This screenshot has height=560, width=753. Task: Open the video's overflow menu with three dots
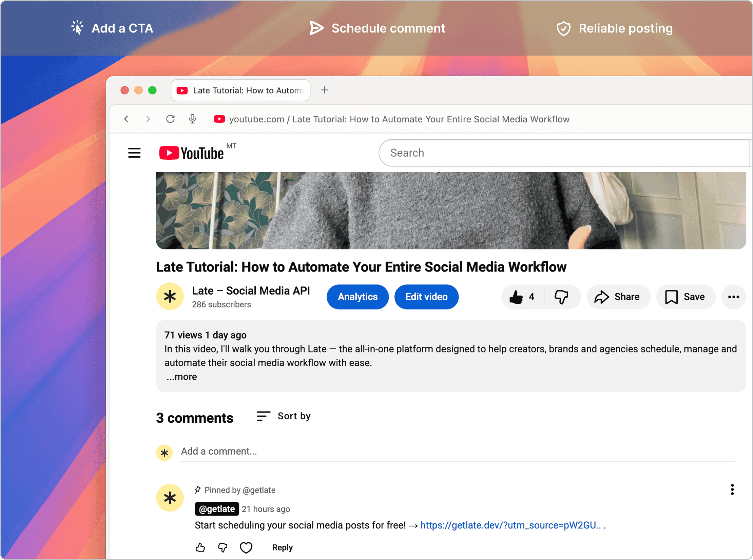(734, 297)
